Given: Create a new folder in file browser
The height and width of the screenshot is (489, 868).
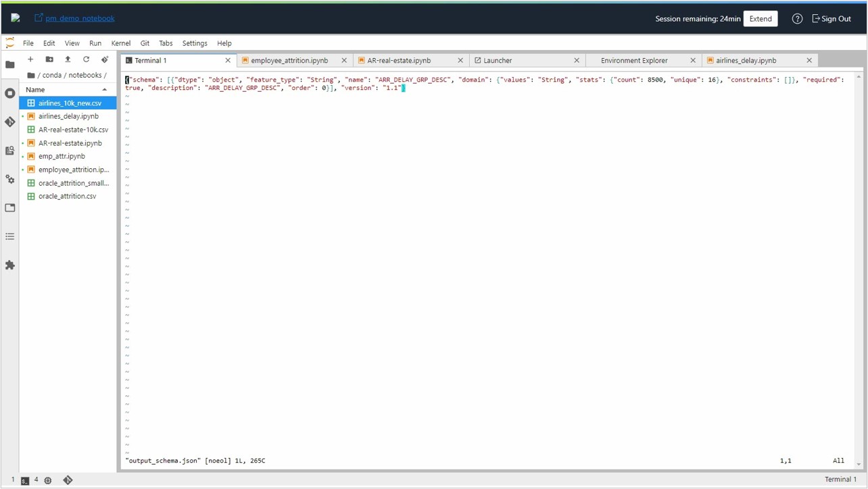Looking at the screenshot, I should [x=49, y=59].
